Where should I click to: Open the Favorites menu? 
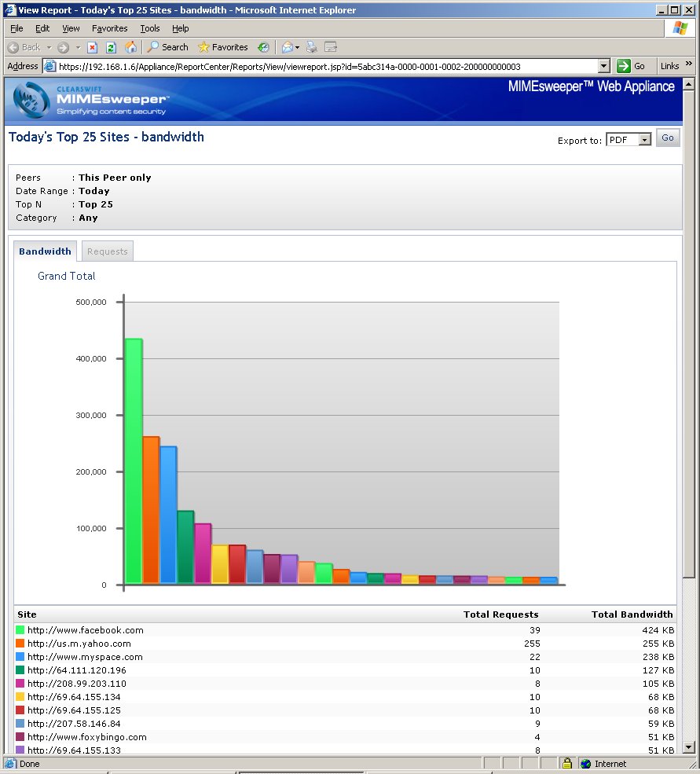[109, 28]
